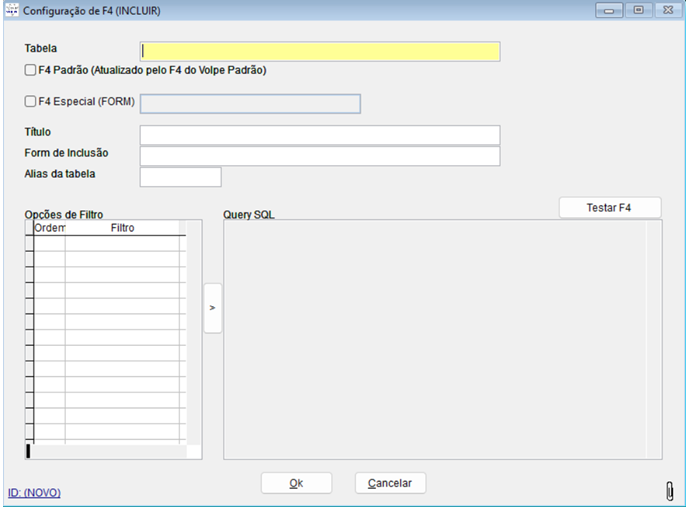Click inside the Query SQL text area
This screenshot has width=686, height=507.
pyautogui.click(x=435, y=339)
